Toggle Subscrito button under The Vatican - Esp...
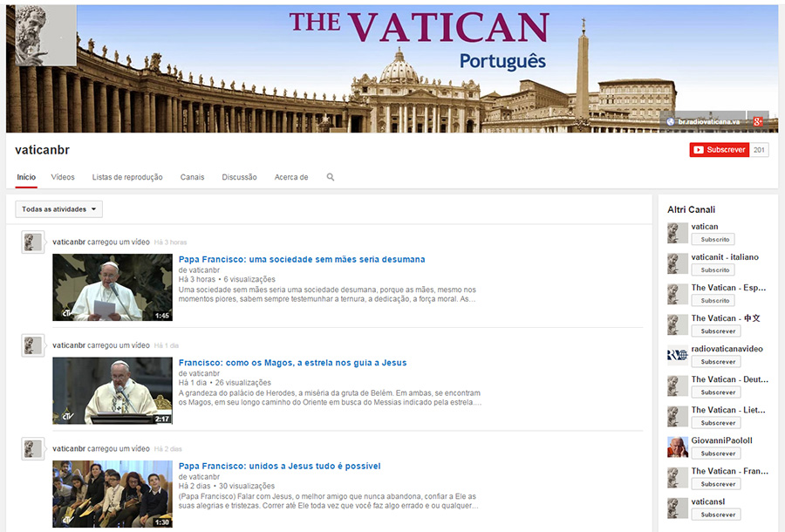 713,300
